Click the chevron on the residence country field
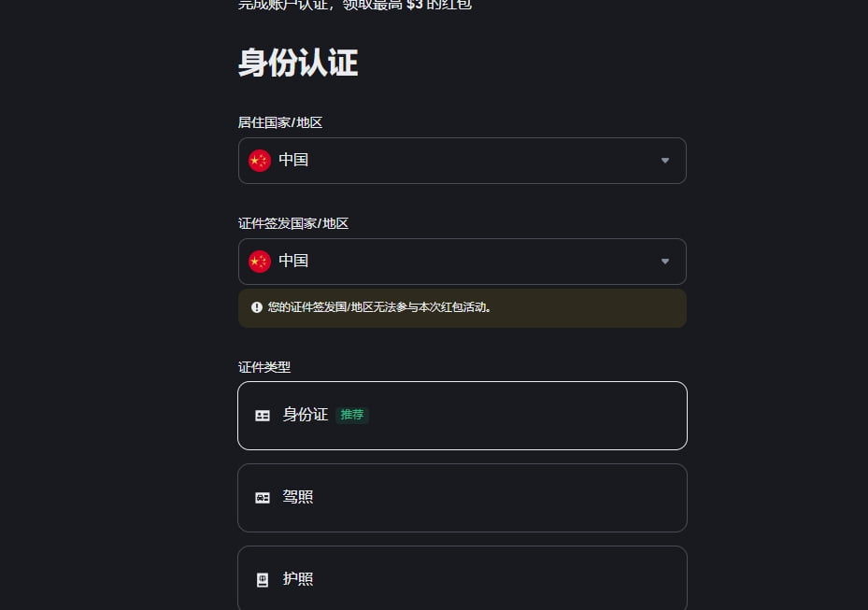Viewport: 868px width, 610px height. (x=664, y=160)
